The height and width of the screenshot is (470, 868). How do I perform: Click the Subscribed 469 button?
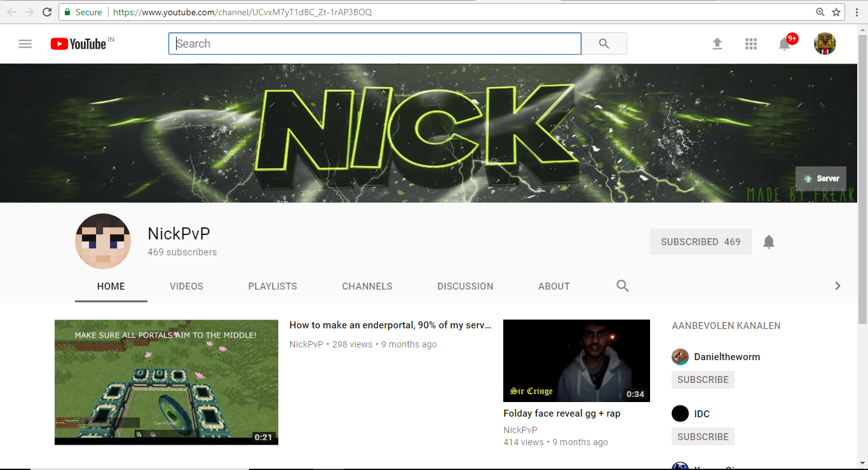701,242
